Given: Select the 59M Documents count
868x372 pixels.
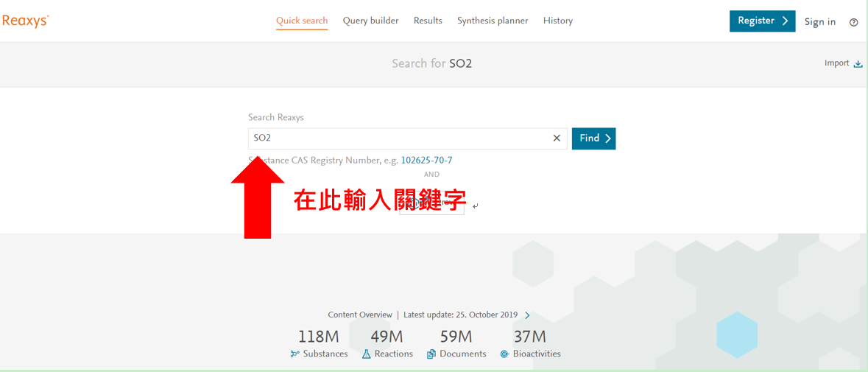Looking at the screenshot, I should pos(456,337).
